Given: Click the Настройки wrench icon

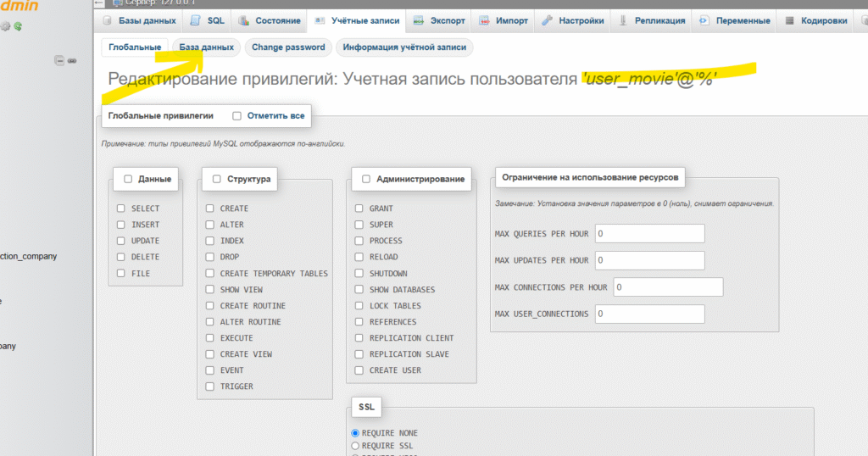Looking at the screenshot, I should point(547,20).
